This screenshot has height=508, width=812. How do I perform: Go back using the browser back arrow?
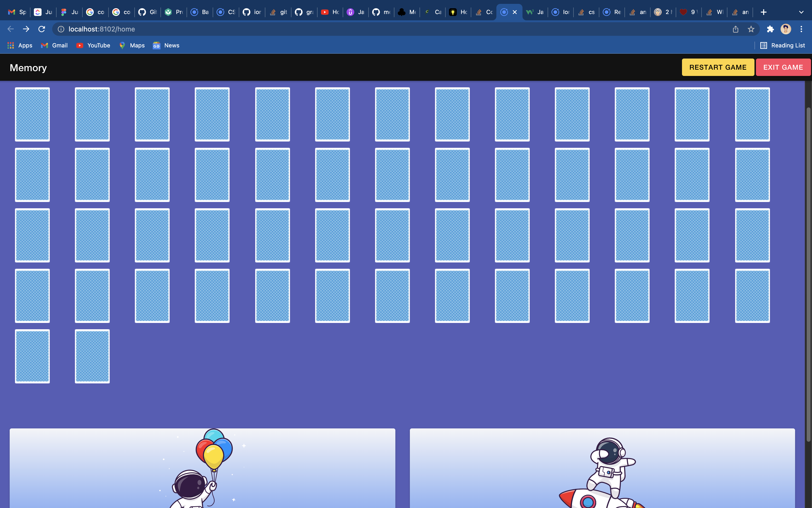[11, 29]
